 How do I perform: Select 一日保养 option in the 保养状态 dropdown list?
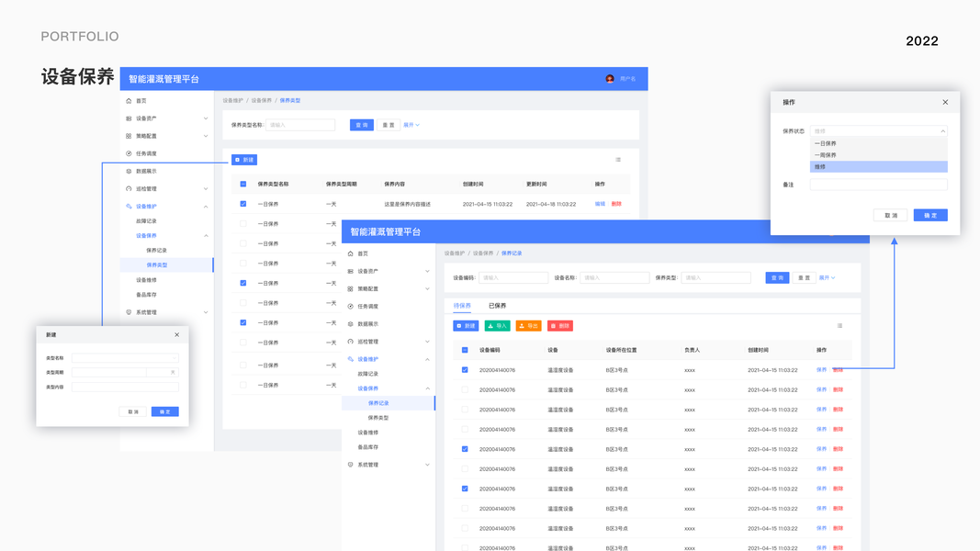pyautogui.click(x=879, y=143)
